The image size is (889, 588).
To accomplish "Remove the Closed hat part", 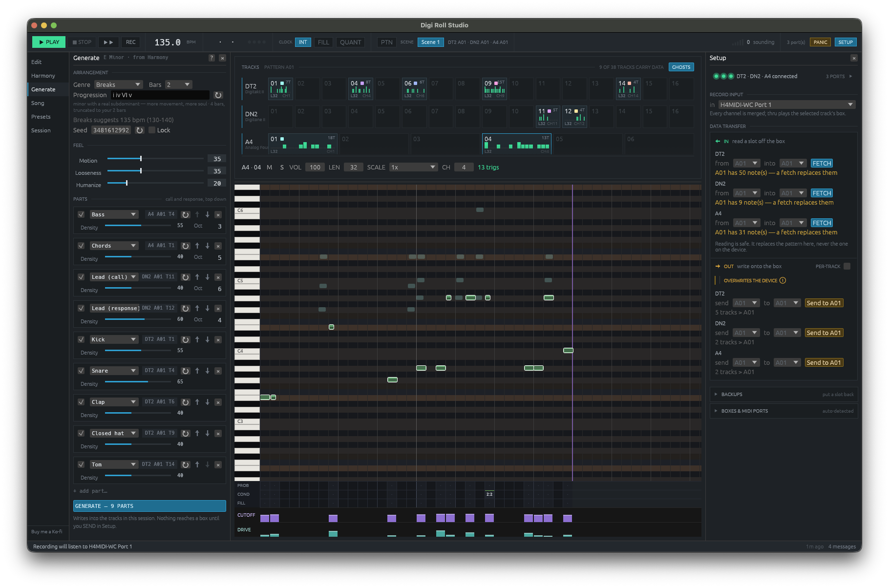I will coord(218,433).
